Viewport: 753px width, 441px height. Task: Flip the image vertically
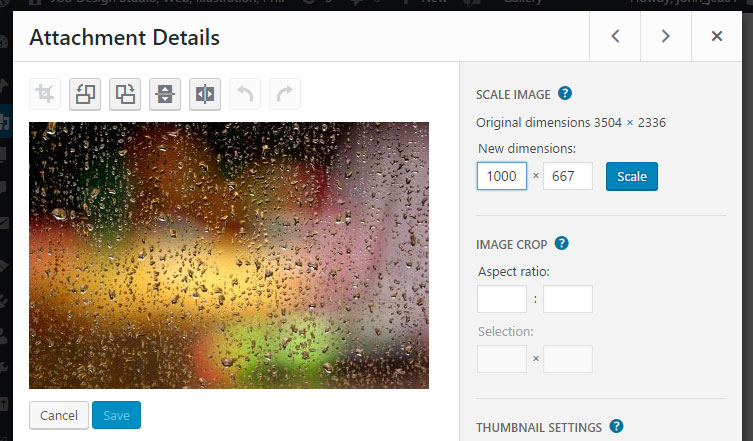pos(165,94)
